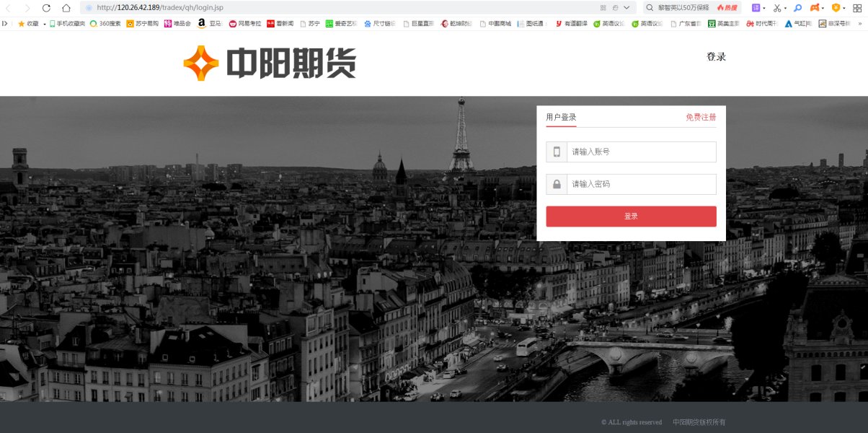Select the 用户登录 tab
Image resolution: width=868 pixels, height=433 pixels.
tap(561, 117)
